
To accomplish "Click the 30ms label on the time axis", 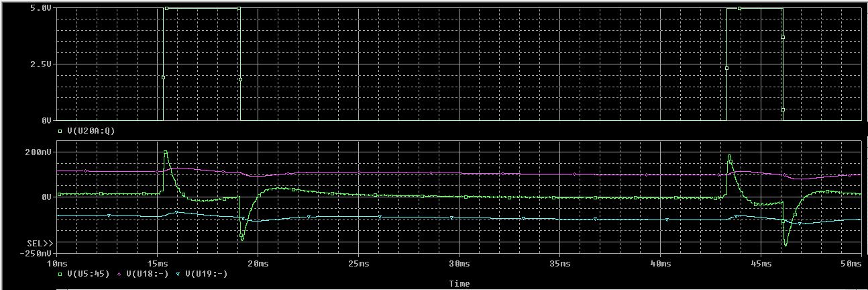I will 459,264.
